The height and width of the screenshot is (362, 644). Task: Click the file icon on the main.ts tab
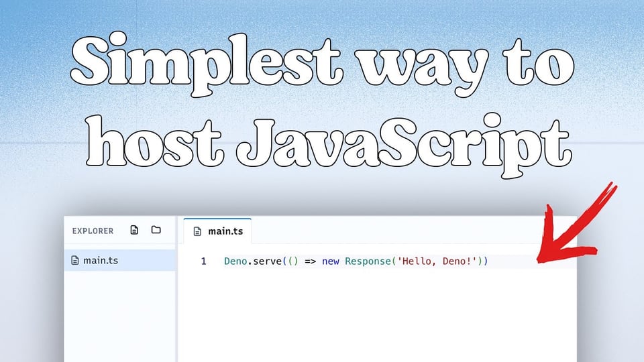(x=197, y=232)
